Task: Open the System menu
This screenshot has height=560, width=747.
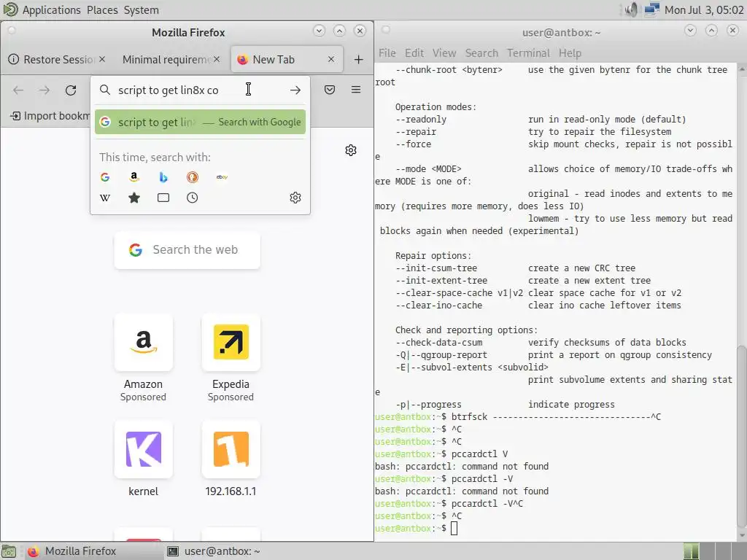Action: tap(141, 10)
